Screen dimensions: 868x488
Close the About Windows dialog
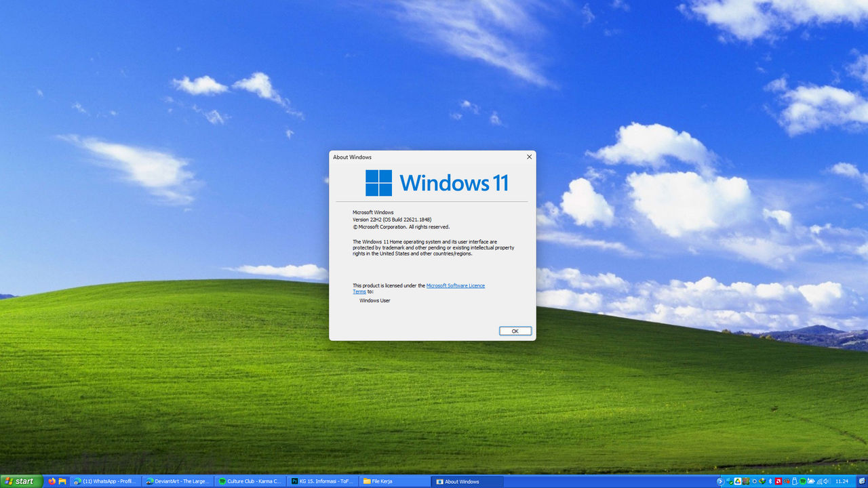click(x=529, y=157)
